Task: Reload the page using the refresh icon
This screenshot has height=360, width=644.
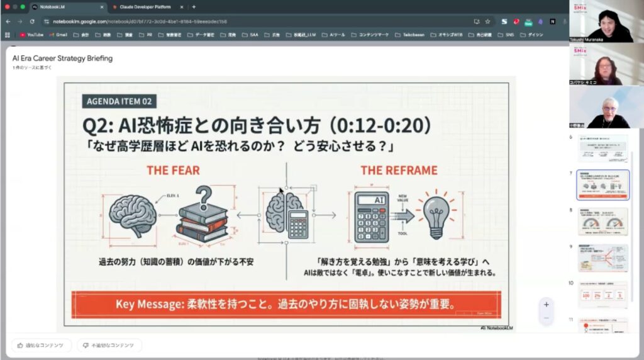Action: point(32,21)
